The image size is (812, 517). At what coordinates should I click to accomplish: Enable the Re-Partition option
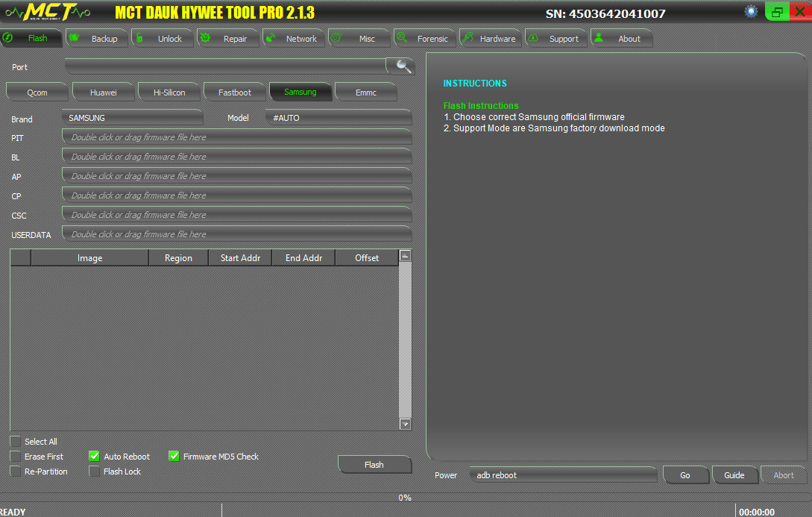[x=15, y=471]
